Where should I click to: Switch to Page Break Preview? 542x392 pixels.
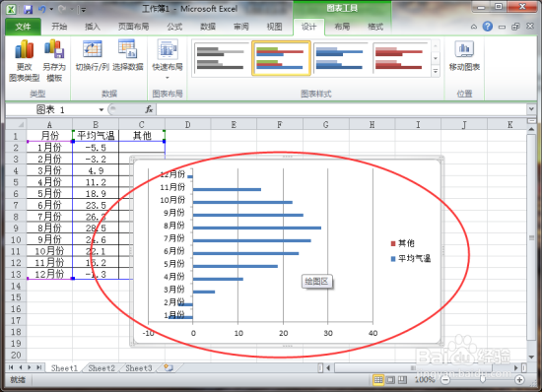tap(402, 380)
